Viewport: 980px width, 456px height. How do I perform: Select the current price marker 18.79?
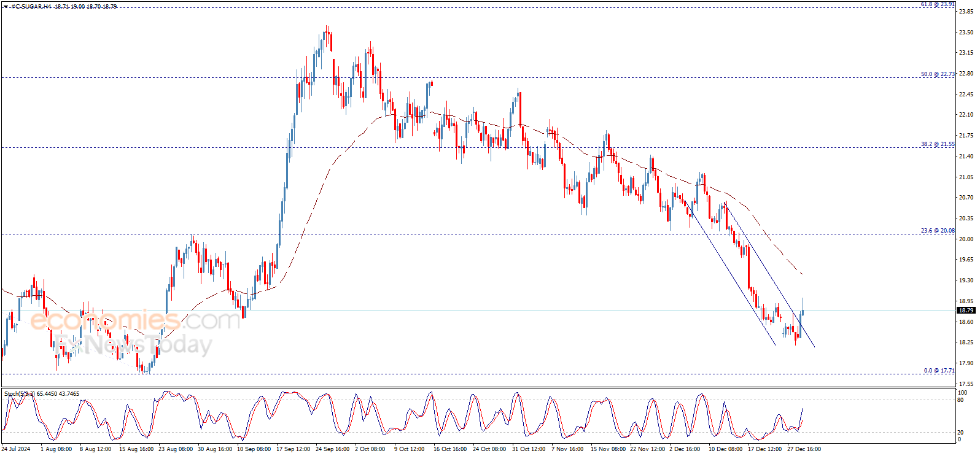point(966,311)
